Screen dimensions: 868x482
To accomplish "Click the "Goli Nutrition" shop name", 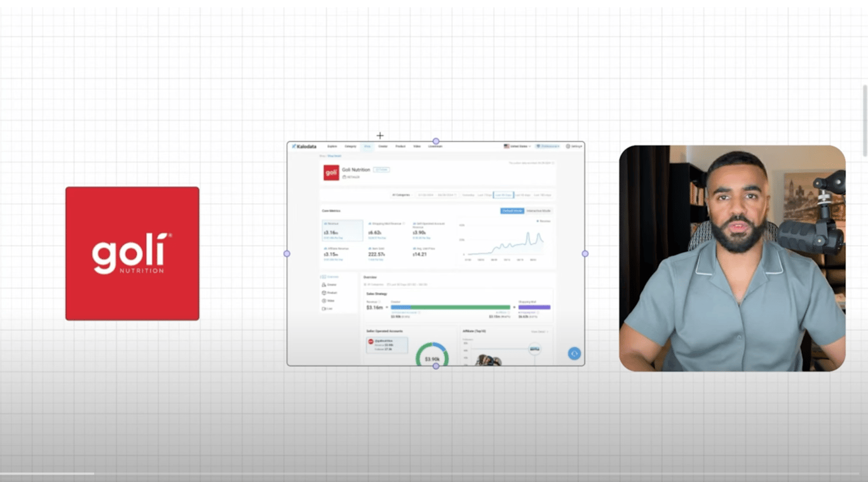I will [356, 170].
